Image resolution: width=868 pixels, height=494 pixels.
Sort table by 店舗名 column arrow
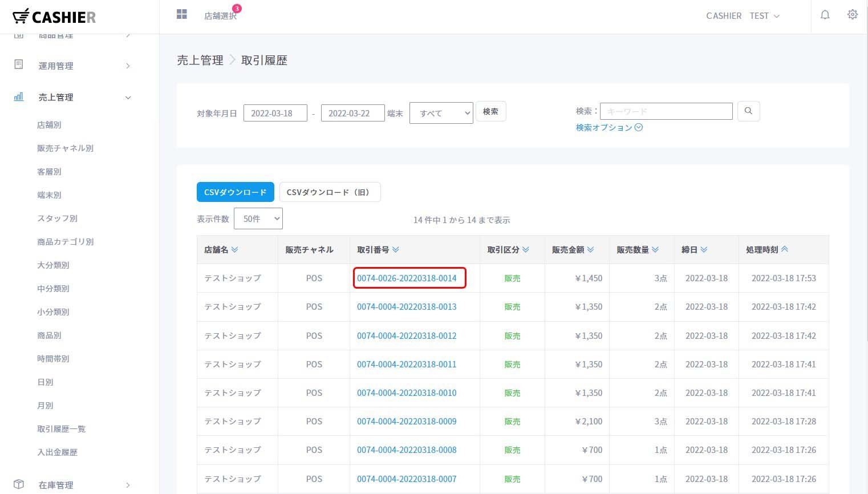pos(235,249)
